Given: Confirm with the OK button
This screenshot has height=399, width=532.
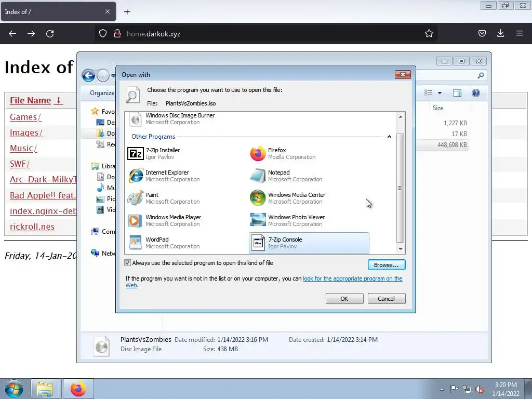Looking at the screenshot, I should click(x=344, y=299).
